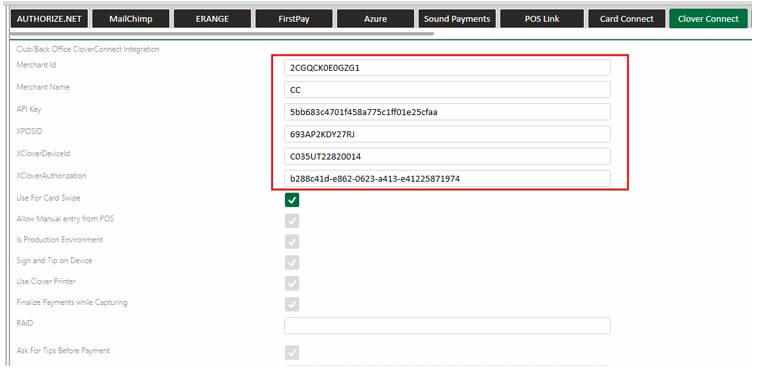Open the AUTHORIZE.NET tab
The width and height of the screenshot is (765, 378).
(49, 19)
